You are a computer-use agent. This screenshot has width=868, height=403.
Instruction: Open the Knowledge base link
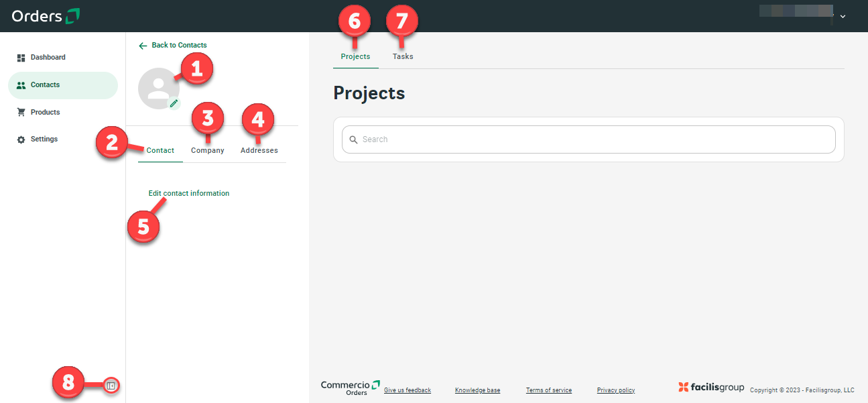(477, 390)
